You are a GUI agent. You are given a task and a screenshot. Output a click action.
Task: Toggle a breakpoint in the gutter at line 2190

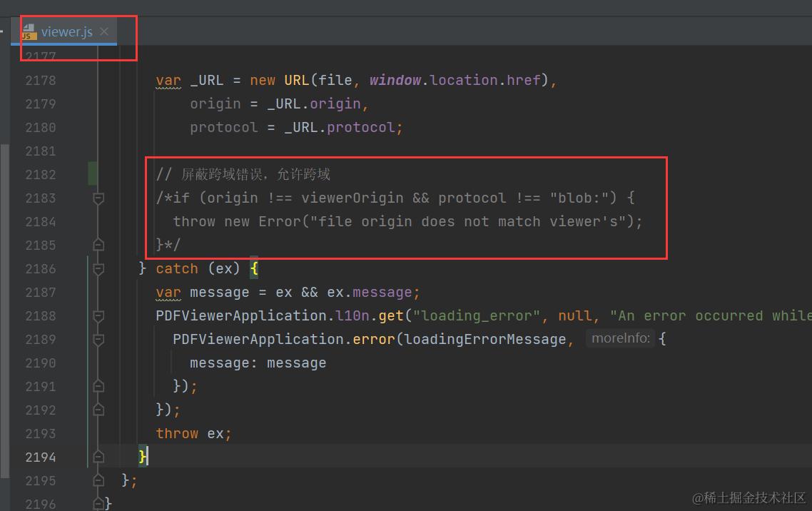[78, 363]
